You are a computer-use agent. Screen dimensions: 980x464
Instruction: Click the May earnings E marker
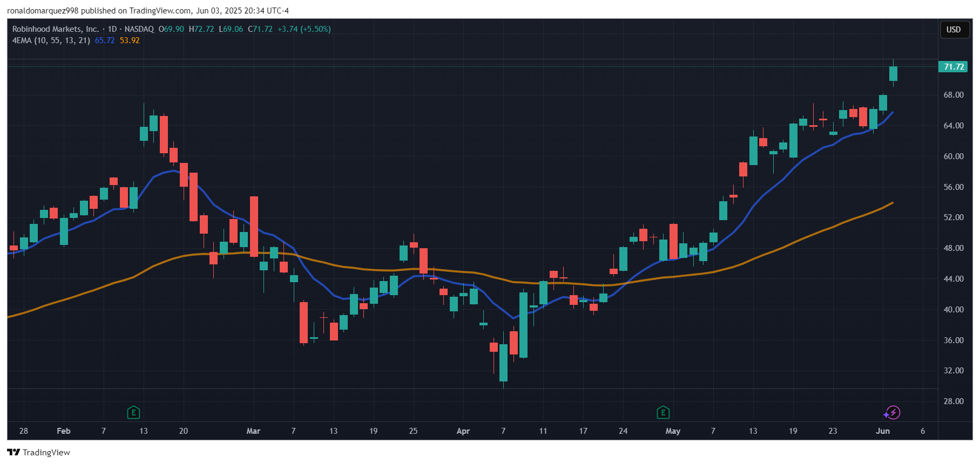click(x=663, y=413)
